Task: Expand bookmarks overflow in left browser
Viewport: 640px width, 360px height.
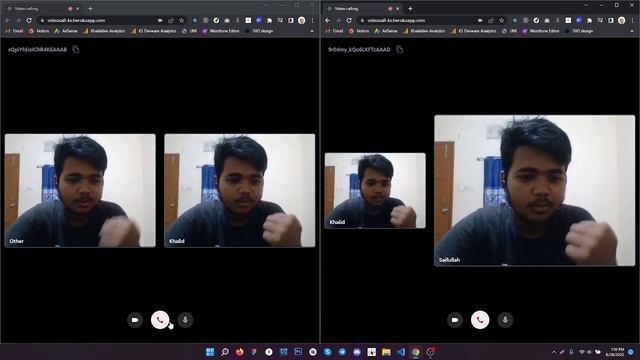Action: [312, 31]
